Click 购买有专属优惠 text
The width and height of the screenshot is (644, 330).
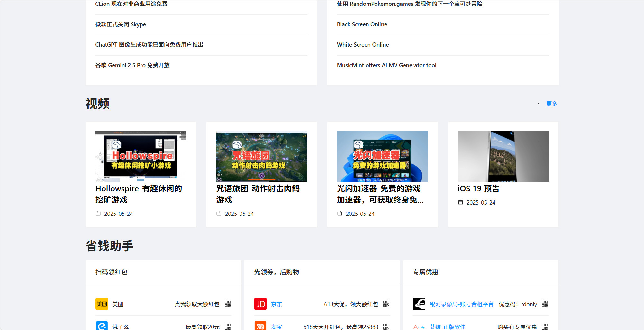[517, 327]
